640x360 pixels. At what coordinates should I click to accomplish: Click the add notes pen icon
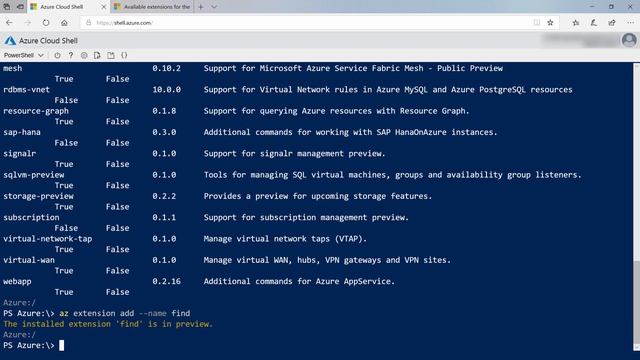[594, 23]
